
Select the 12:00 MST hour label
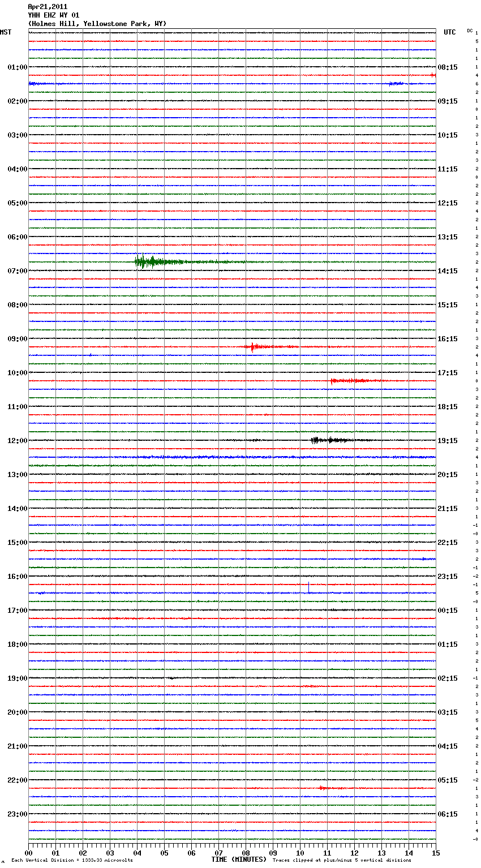pyautogui.click(x=18, y=441)
